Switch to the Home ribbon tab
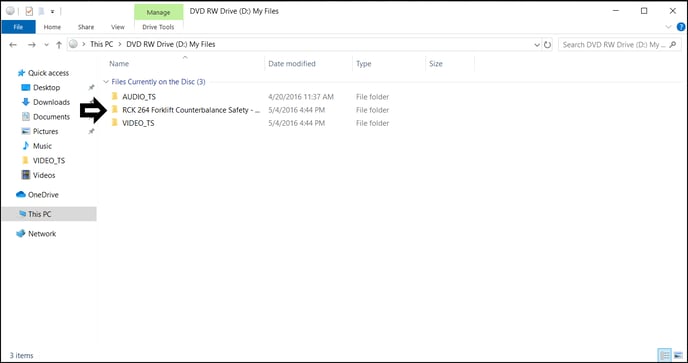 pyautogui.click(x=52, y=27)
